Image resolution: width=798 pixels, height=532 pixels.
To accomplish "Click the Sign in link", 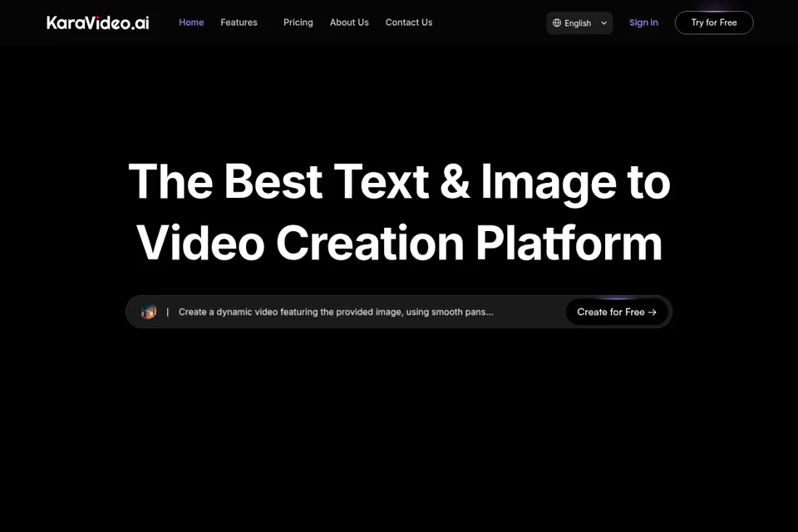I will 643,22.
